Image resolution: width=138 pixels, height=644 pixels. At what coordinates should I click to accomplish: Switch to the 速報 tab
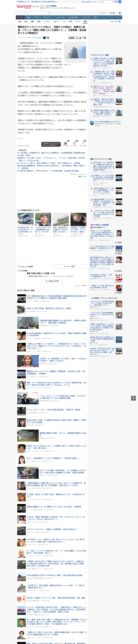click(x=28, y=17)
